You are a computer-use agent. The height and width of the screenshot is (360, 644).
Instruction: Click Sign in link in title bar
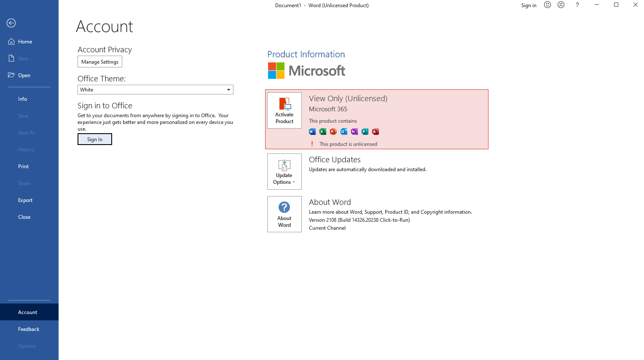click(x=529, y=5)
